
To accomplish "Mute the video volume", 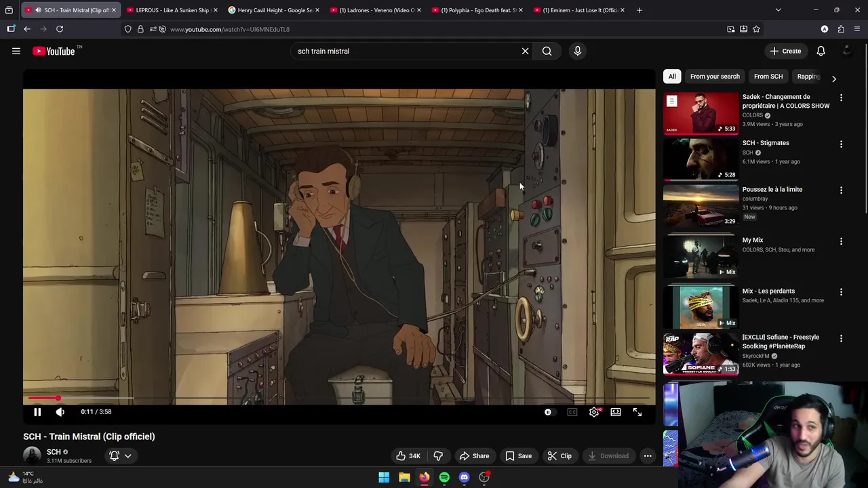I will pyautogui.click(x=60, y=411).
